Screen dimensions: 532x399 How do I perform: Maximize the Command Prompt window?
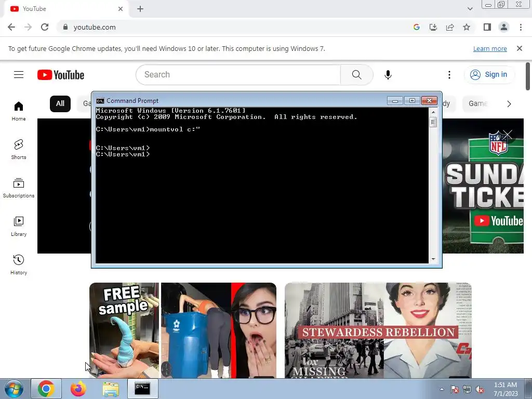[412, 101]
